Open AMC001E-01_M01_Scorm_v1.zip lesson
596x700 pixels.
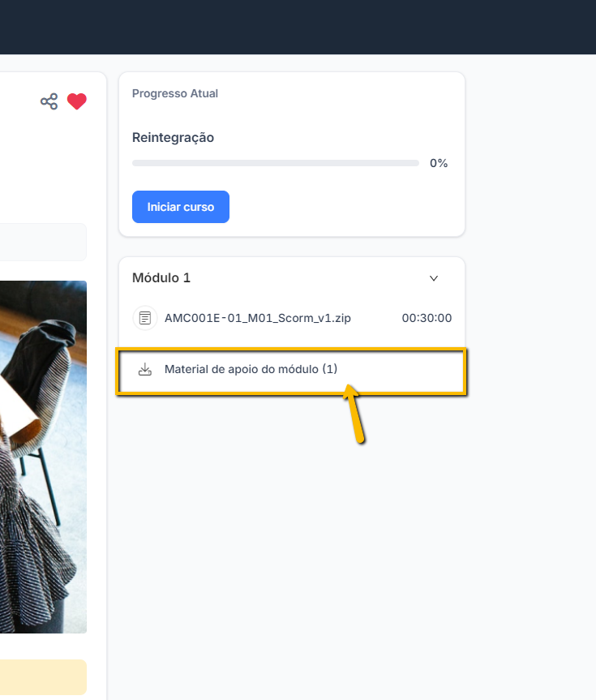(258, 318)
